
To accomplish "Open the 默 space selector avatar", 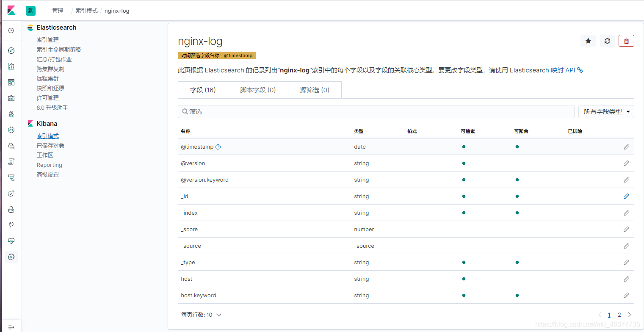I will (30, 11).
